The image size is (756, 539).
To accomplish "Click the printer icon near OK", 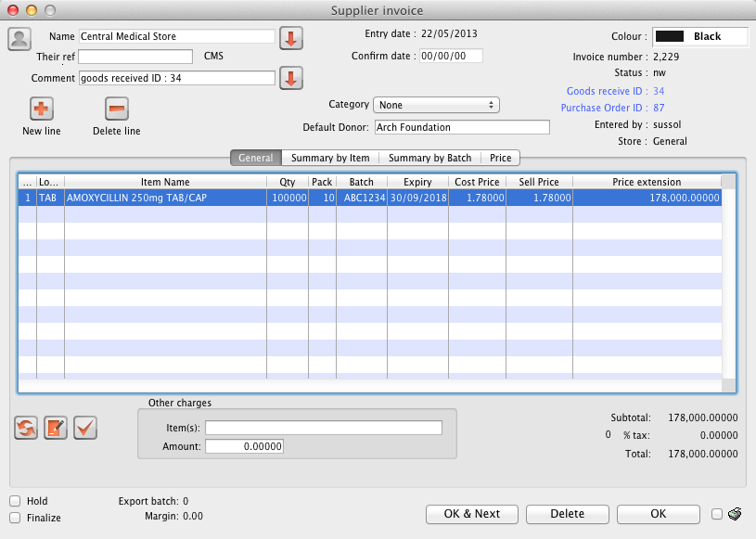I will [x=734, y=514].
